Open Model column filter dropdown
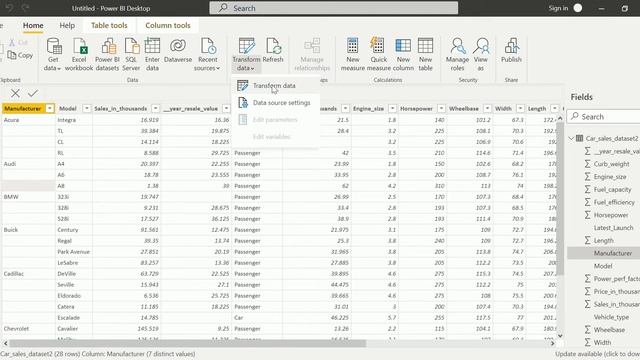Viewport: 640px width, 360px height. click(x=87, y=109)
